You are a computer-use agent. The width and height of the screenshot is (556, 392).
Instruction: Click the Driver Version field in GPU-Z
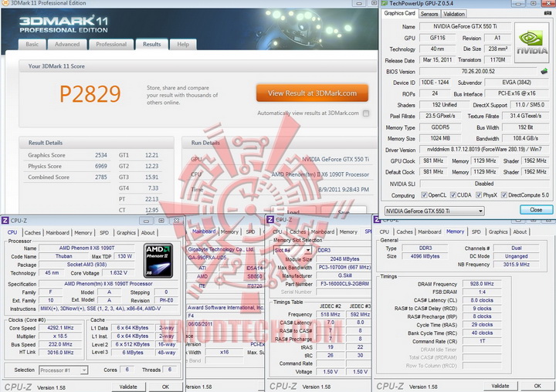(x=486, y=150)
